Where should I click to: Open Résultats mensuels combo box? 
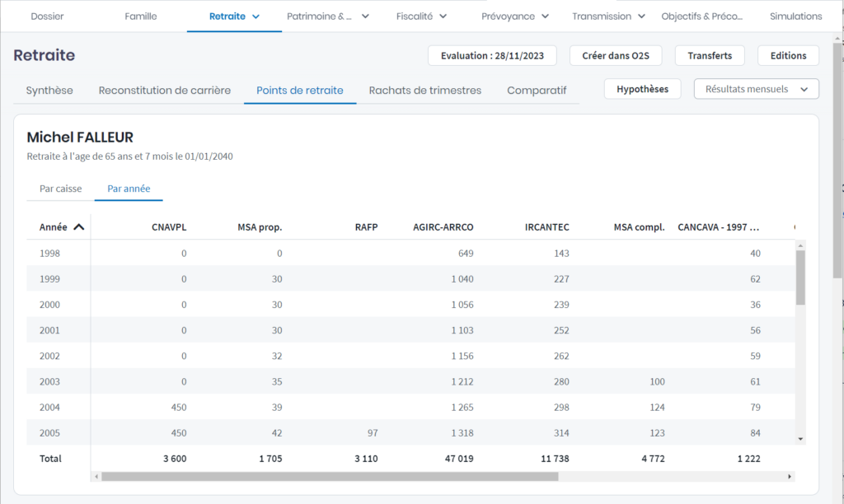(x=756, y=89)
